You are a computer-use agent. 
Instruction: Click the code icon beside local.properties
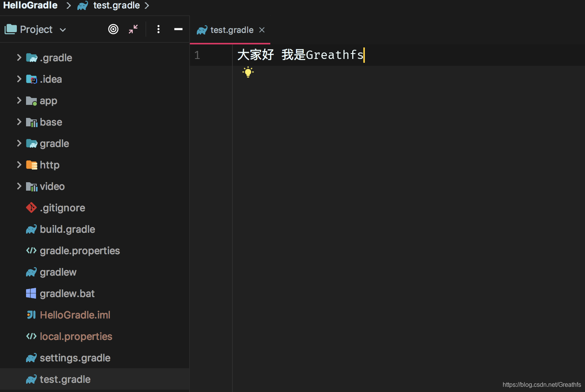pos(31,336)
